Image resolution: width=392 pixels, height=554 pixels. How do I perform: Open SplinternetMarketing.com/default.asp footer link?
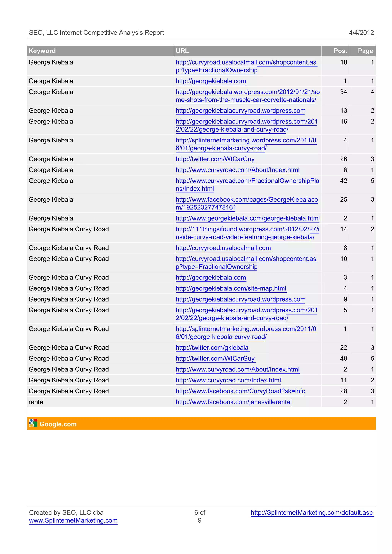(x=312, y=512)
